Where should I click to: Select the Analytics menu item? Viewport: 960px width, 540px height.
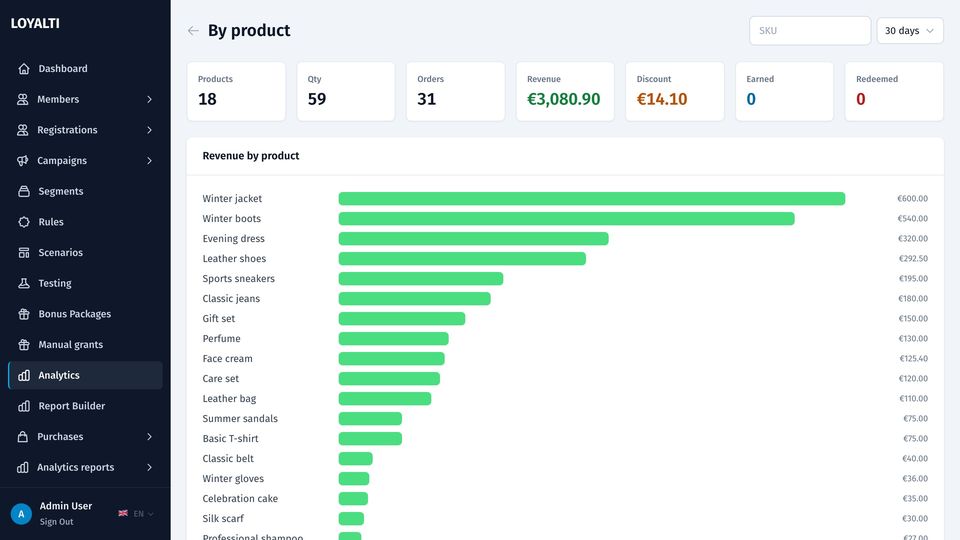85,375
